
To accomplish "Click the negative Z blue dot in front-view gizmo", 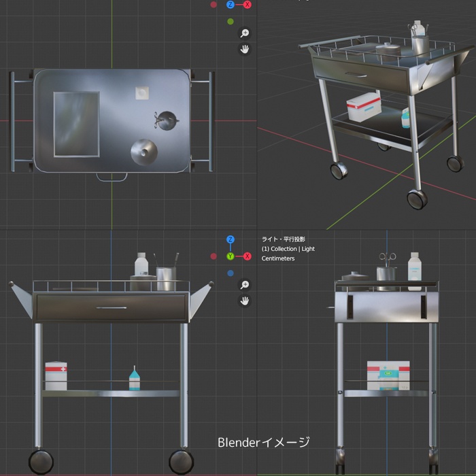I will coord(231,273).
